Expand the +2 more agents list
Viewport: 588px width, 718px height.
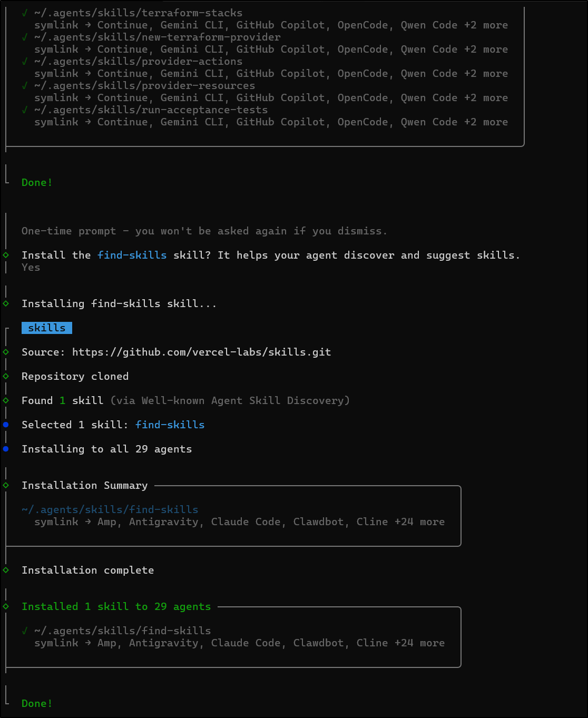[488, 25]
